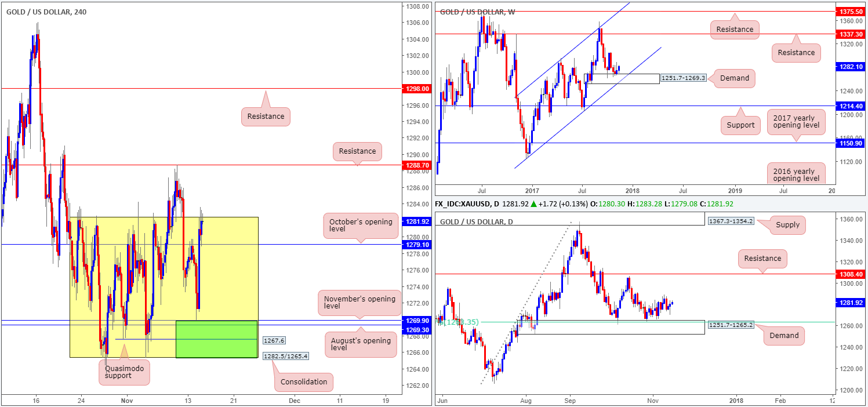Select the Demand callout on the weekly chart
868x407 pixels.
[x=734, y=78]
